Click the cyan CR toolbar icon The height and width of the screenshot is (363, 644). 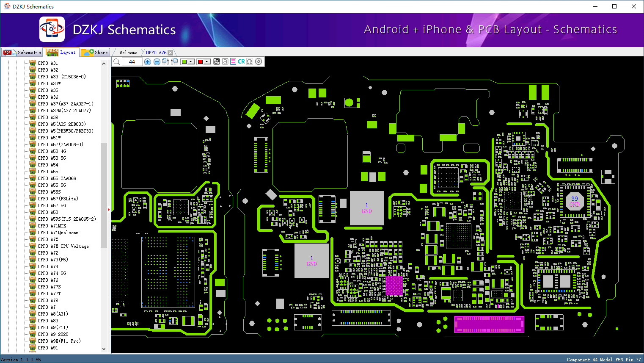[241, 61]
